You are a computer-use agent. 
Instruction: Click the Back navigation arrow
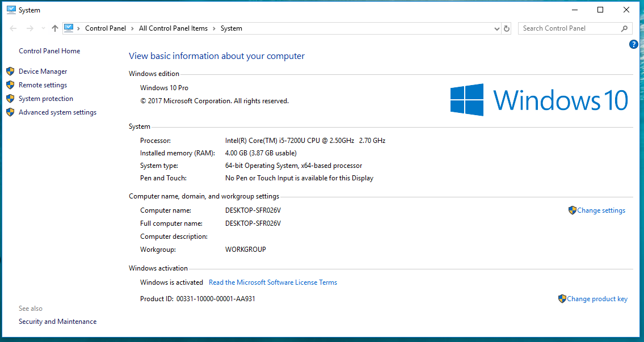click(14, 28)
